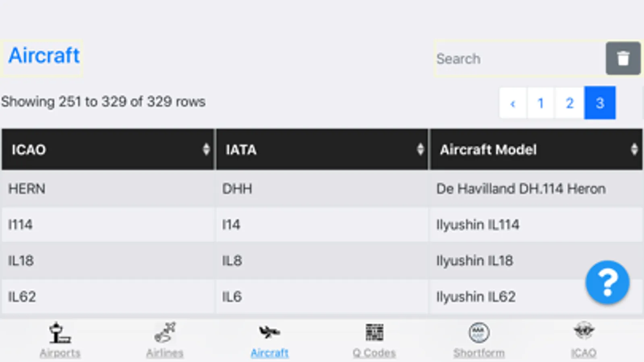Click the Aircraft heading link
The width and height of the screenshot is (644, 362).
[44, 56]
